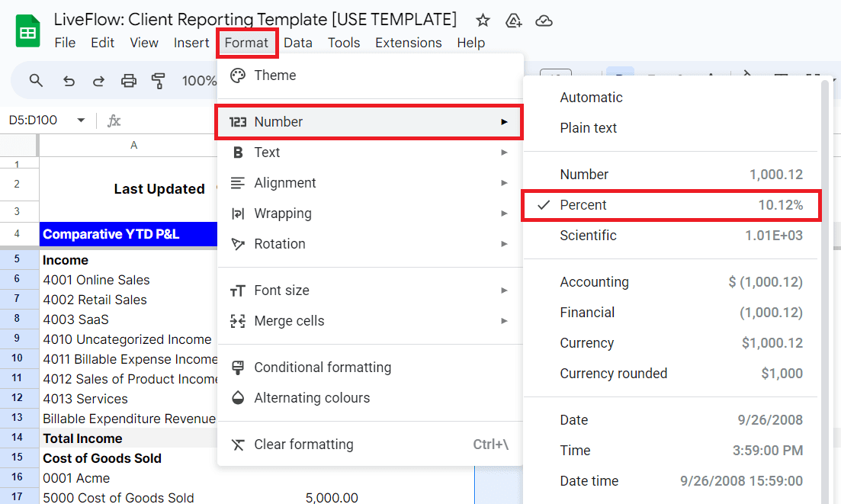Open the Help menu
The image size is (841, 504).
[x=471, y=43]
